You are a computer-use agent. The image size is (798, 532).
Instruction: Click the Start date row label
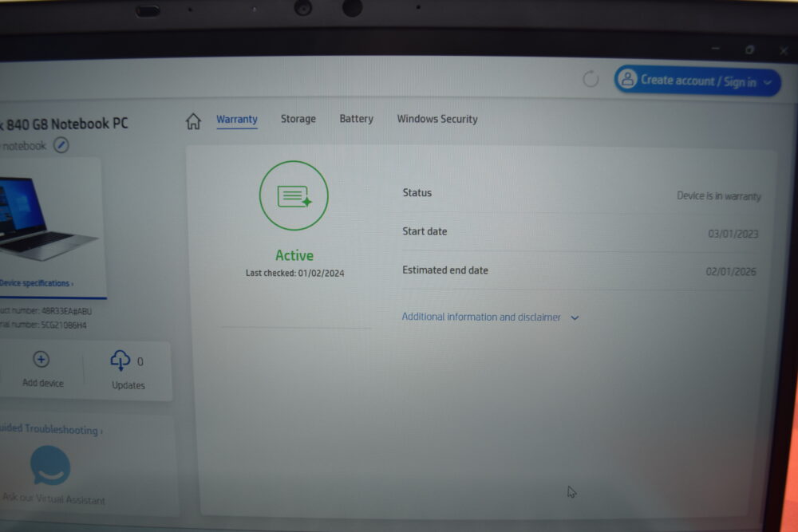point(425,231)
